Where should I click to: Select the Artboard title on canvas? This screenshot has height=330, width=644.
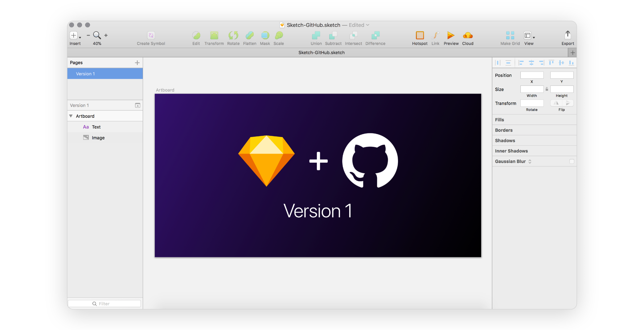coord(165,90)
